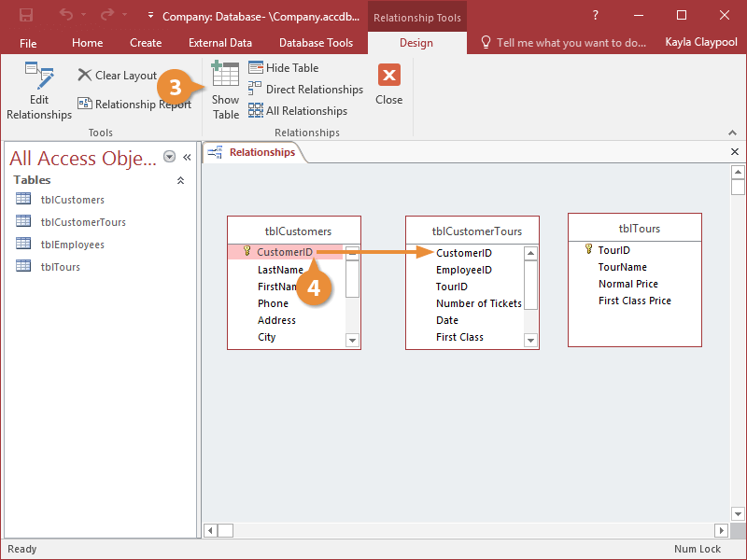This screenshot has width=747, height=560.
Task: Open the All Access Objects dropdown menu
Action: coord(169,157)
